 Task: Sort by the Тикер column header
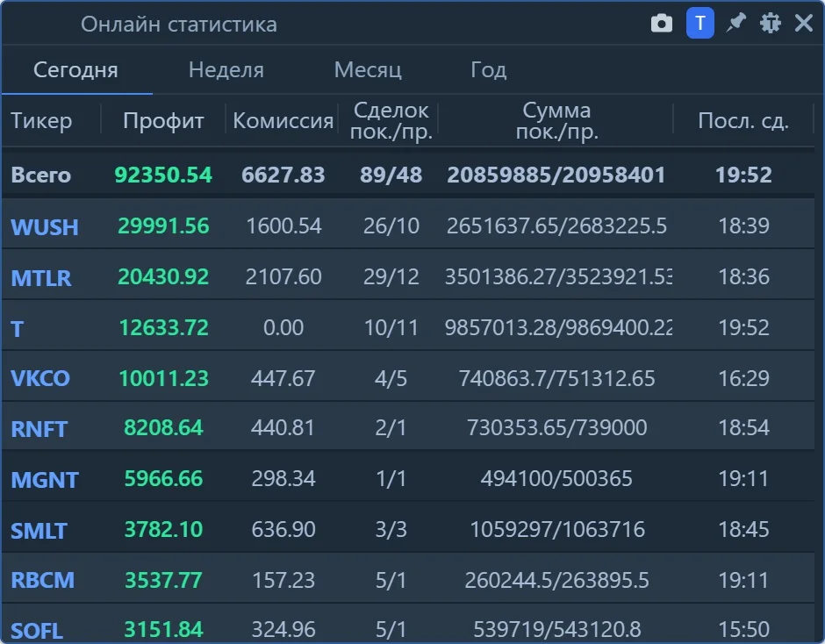pyautogui.click(x=41, y=120)
